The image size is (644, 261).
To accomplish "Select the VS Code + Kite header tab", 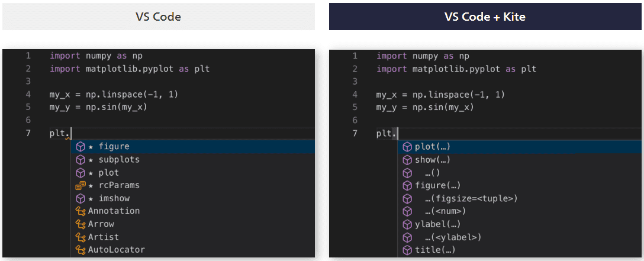I will [x=485, y=17].
